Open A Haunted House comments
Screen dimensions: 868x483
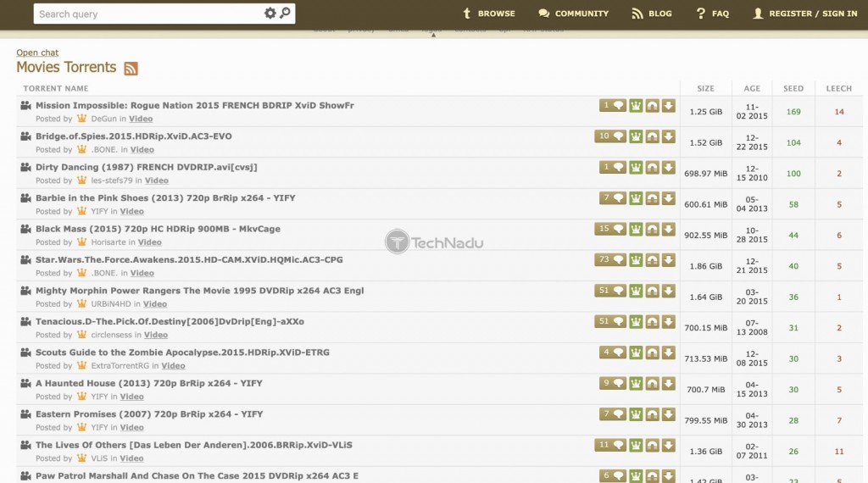[613, 384]
